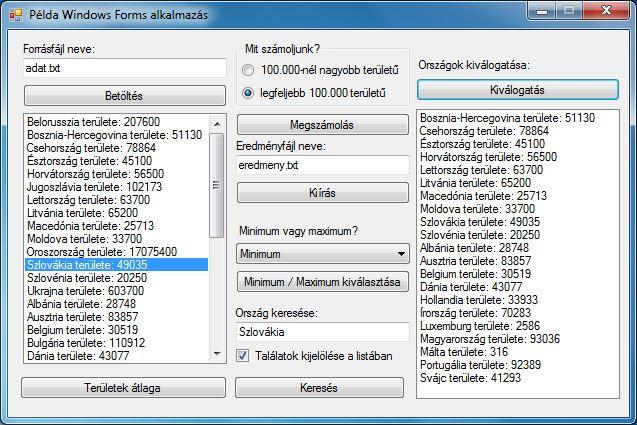Select 'Szlovénia területe: 20250' in left list
Screen dimensions: 637x425
pos(117,278)
